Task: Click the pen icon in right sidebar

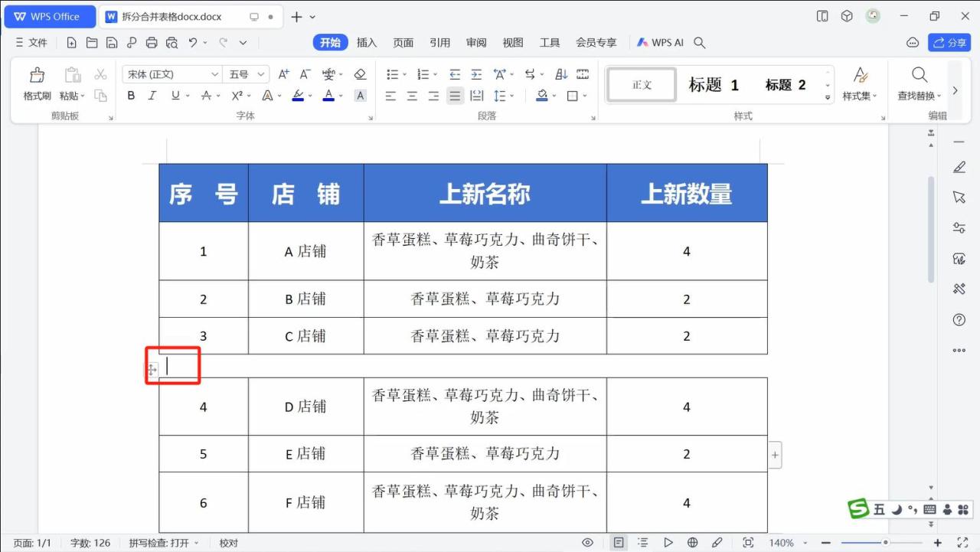Action: coord(959,167)
